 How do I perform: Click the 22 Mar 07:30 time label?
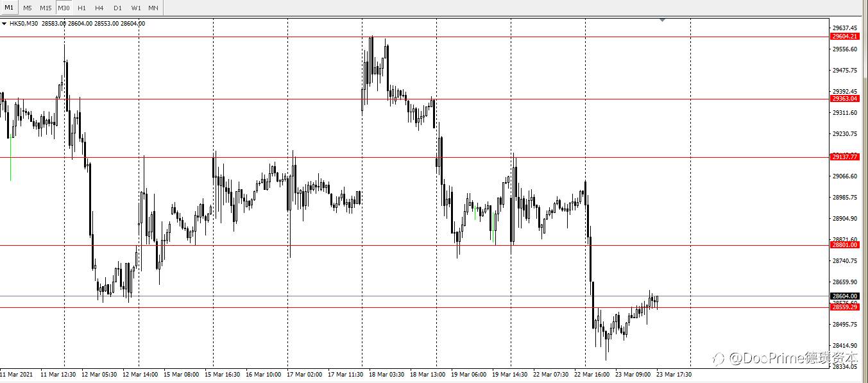click(x=550, y=374)
